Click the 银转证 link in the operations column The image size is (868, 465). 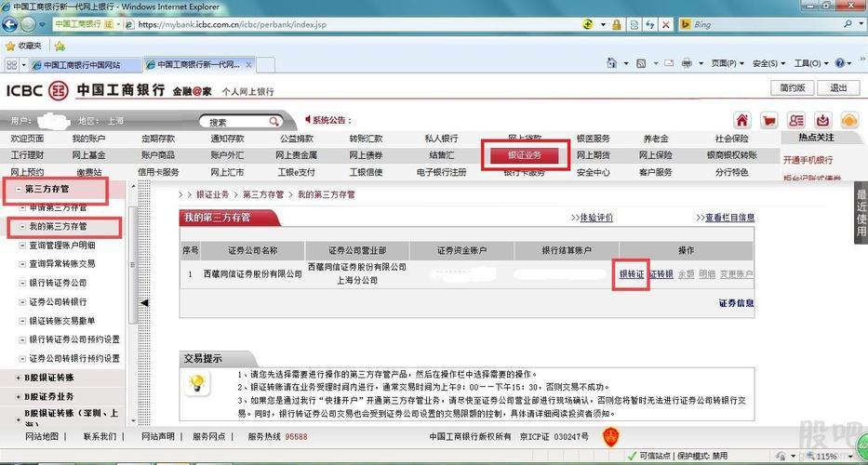pos(632,274)
